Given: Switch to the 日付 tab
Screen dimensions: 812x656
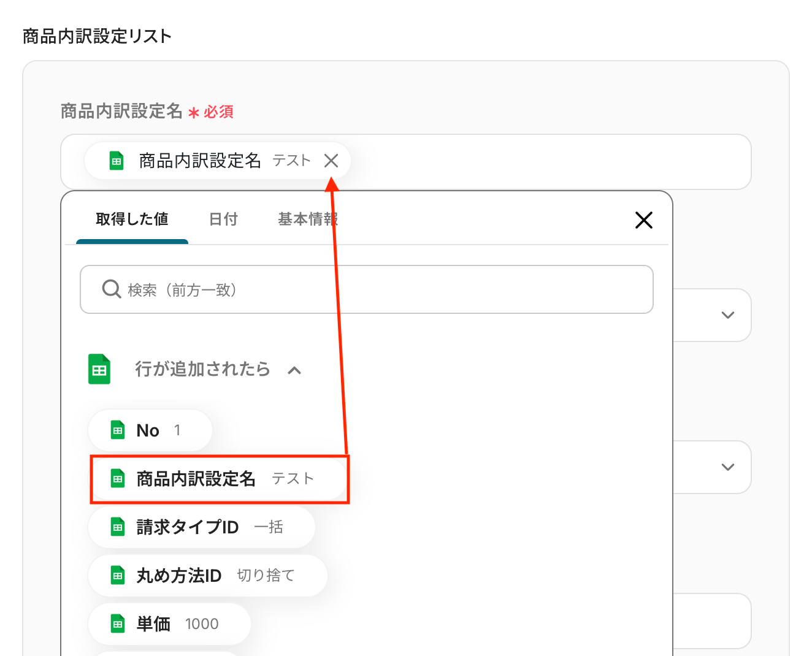Looking at the screenshot, I should (x=223, y=219).
